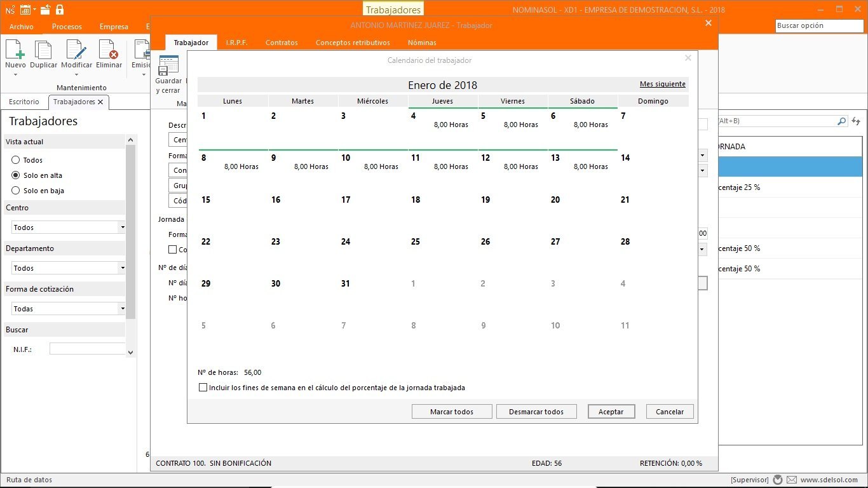The height and width of the screenshot is (488, 868).
Task: Expand the Nuevo dropdown arrow
Action: point(15,75)
